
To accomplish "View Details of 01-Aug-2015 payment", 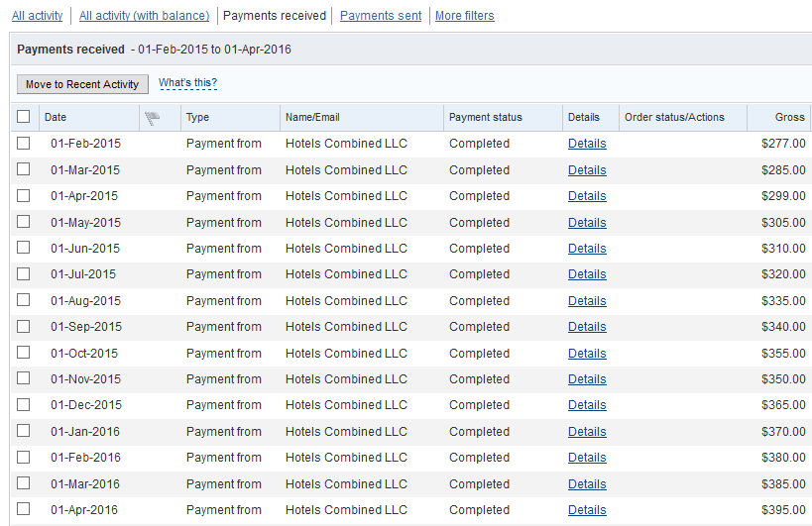I will click(587, 301).
